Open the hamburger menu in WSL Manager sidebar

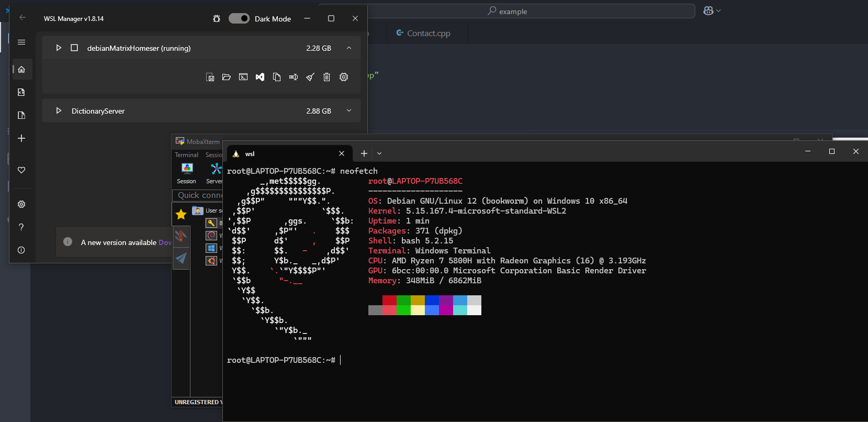[x=21, y=42]
